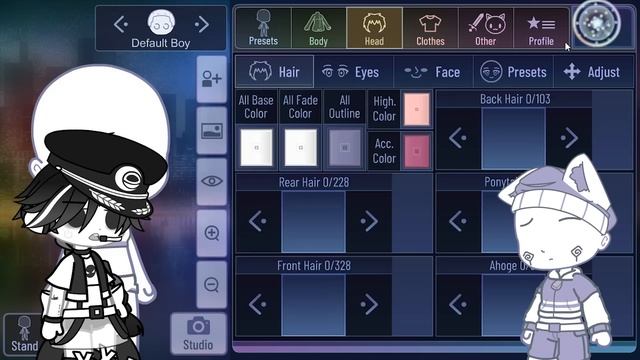Switch to the Hair sub-tab
This screenshot has height=360, width=640.
pos(274,72)
